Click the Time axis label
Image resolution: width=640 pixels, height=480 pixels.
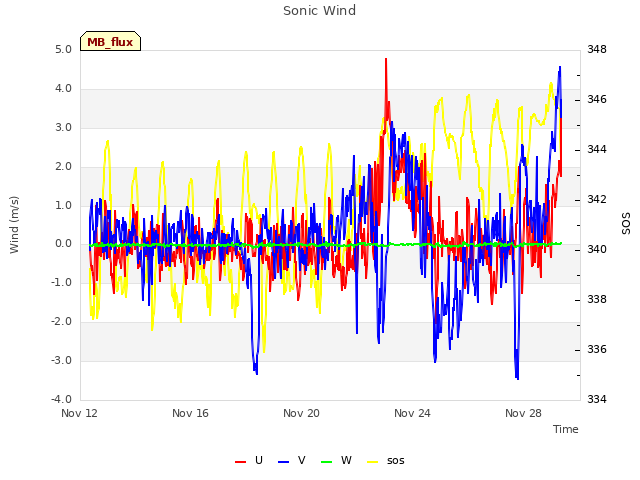(x=566, y=429)
